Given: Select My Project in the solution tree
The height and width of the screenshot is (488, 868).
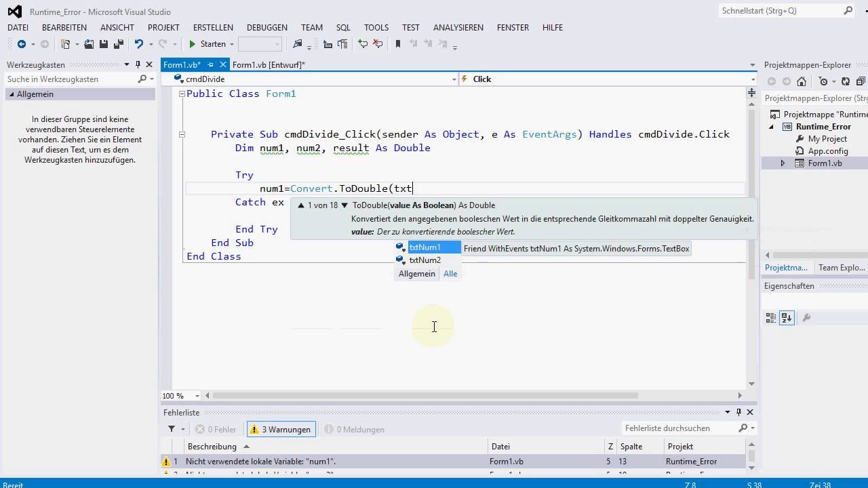Looking at the screenshot, I should click(827, 139).
